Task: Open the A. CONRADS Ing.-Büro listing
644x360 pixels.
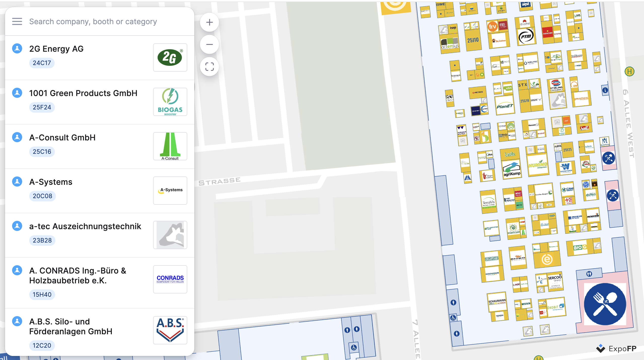Action: coord(78,276)
